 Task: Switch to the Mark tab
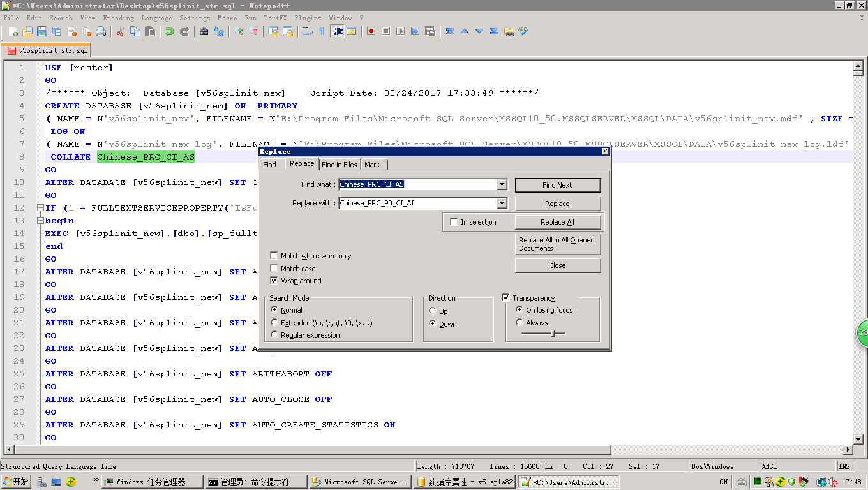pos(373,165)
